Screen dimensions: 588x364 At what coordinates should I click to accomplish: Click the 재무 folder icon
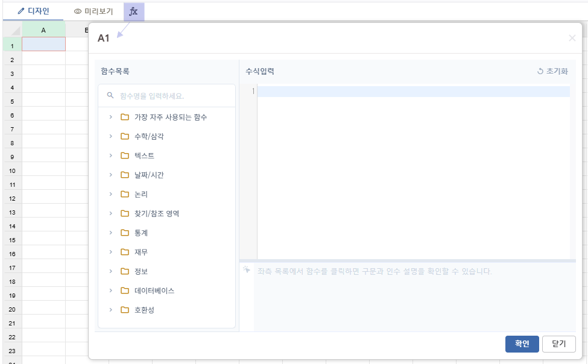[125, 252]
